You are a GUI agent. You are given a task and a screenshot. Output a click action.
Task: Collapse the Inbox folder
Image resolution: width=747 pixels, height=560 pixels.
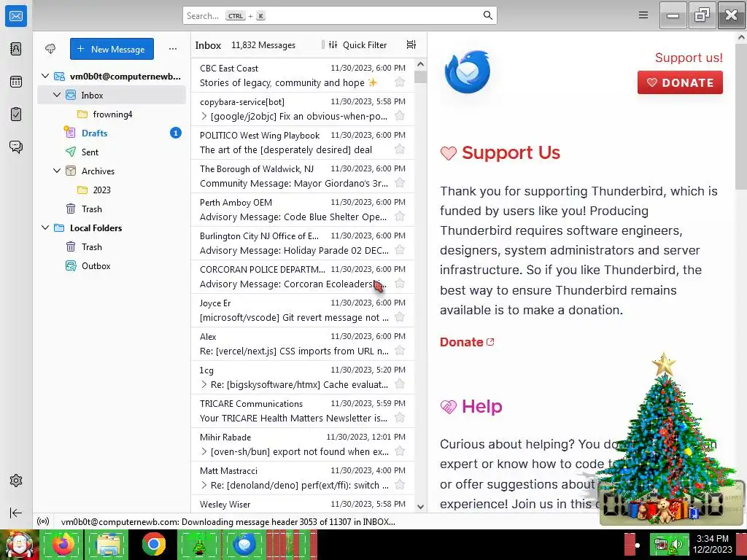tap(57, 95)
